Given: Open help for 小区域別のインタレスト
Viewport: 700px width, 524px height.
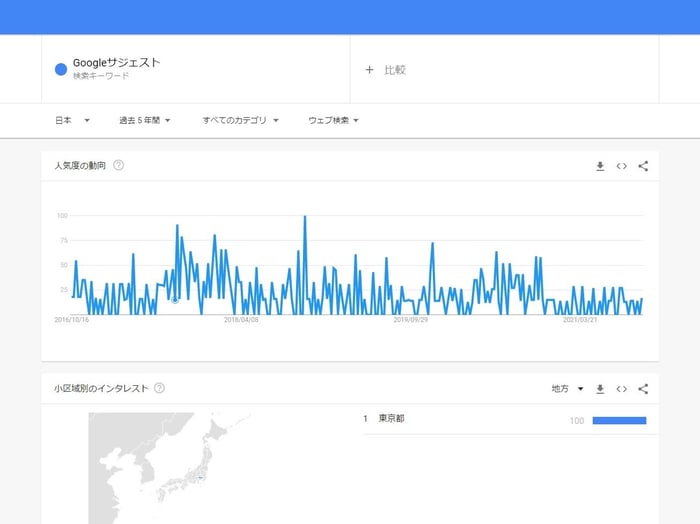Looking at the screenshot, I should point(159,388).
